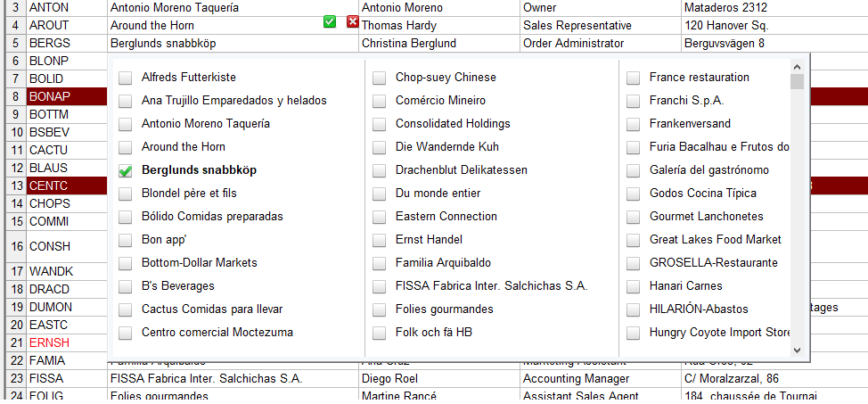Screen dimensions: 868x404
Task: Enable the Great Lakes Food Market checkbox
Action: point(634,240)
